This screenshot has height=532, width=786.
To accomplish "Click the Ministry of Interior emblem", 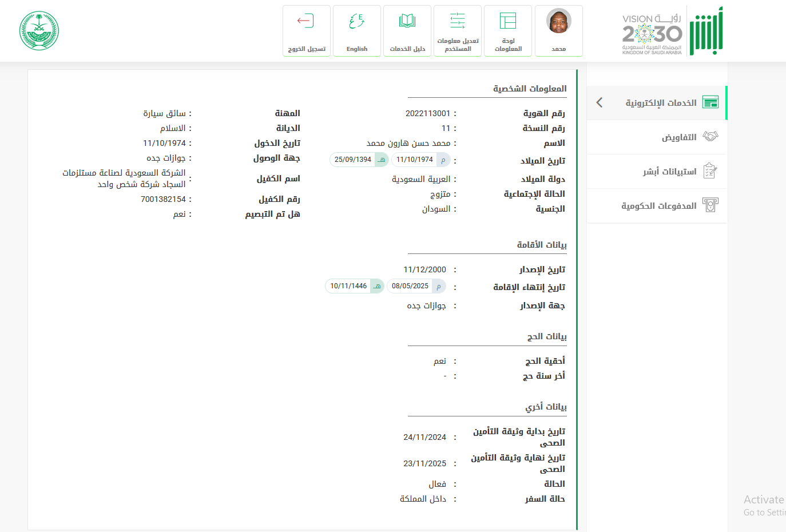I will click(39, 31).
